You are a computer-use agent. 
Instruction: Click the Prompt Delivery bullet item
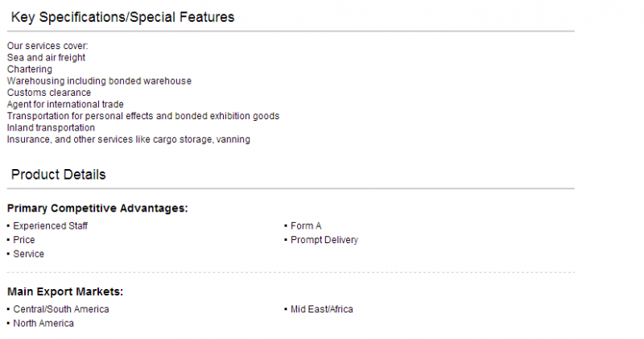point(324,240)
